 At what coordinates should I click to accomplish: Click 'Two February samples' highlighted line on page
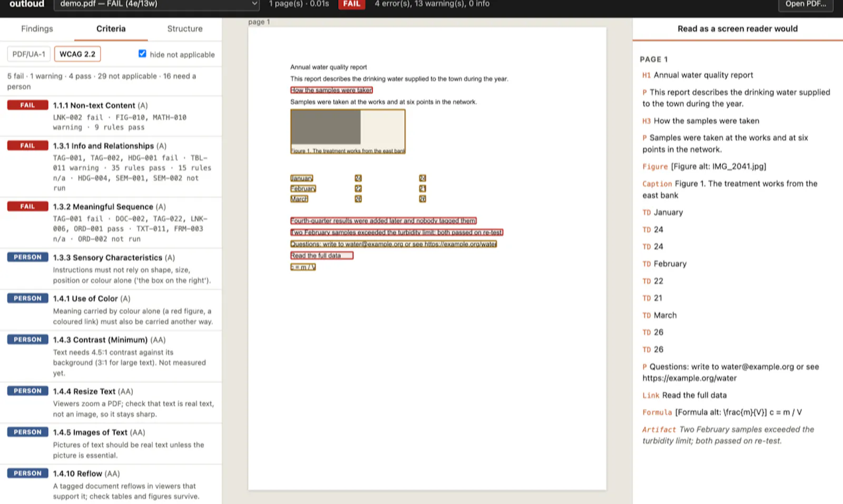(x=397, y=232)
